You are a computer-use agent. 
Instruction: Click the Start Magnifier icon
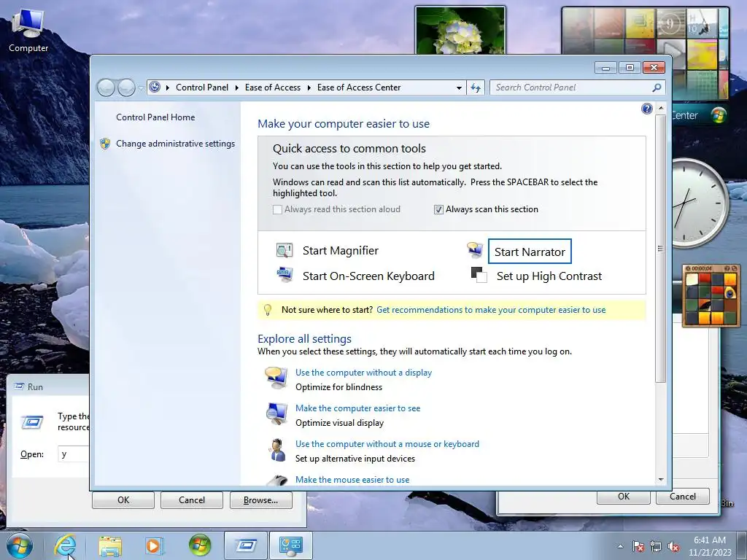(285, 250)
